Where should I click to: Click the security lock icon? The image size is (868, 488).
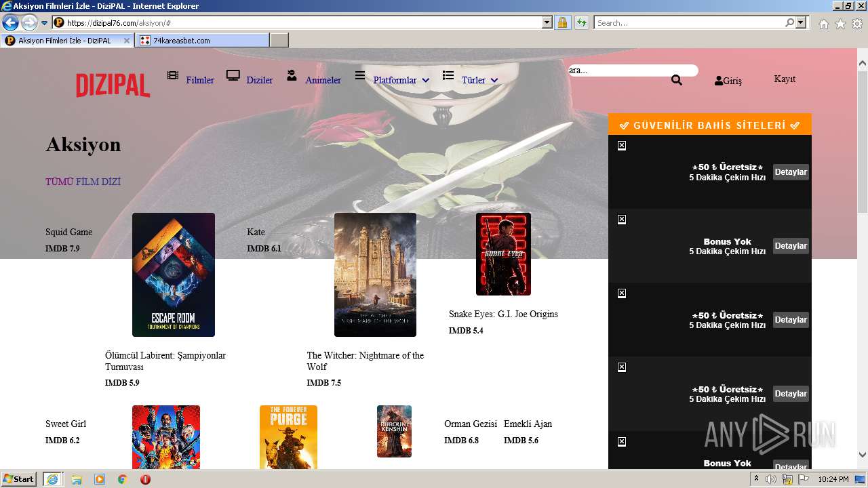[x=562, y=23]
